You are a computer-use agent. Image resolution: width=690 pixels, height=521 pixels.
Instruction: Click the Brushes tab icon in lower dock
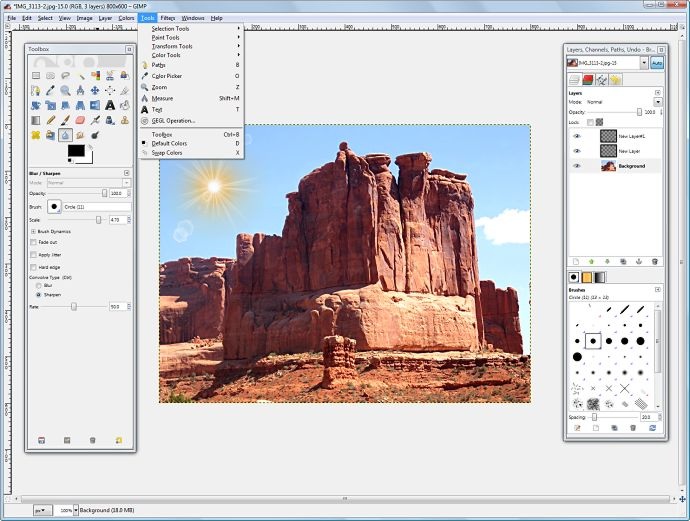tap(574, 277)
